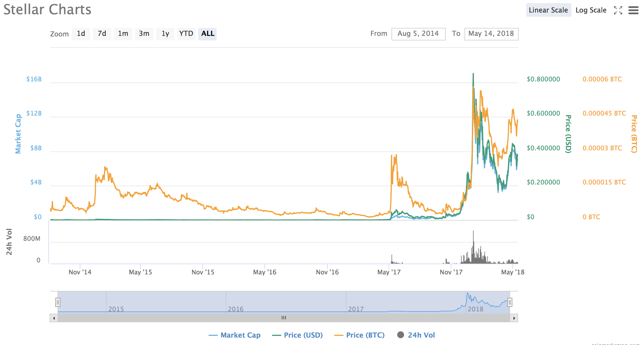
Task: Open the To date field
Action: (x=491, y=34)
